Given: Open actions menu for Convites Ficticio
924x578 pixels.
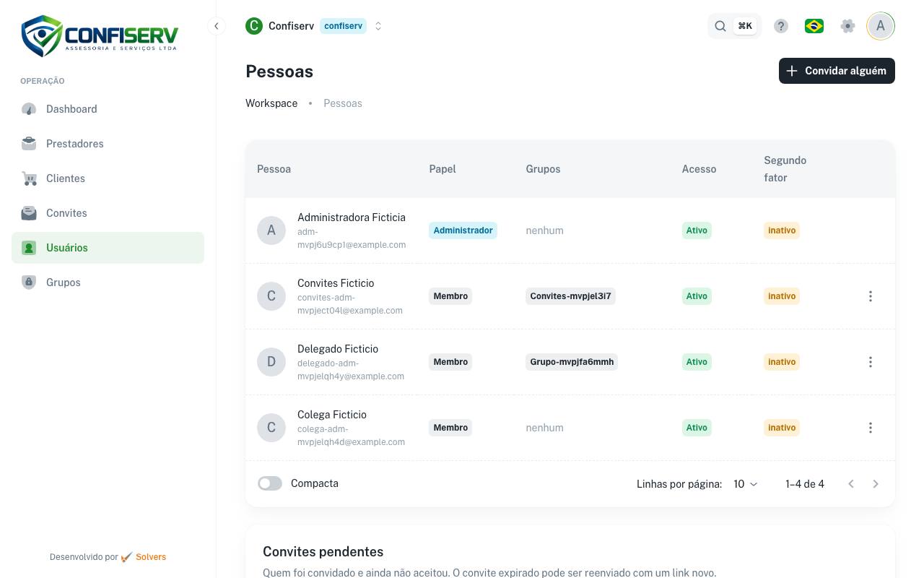Looking at the screenshot, I should click(x=871, y=296).
